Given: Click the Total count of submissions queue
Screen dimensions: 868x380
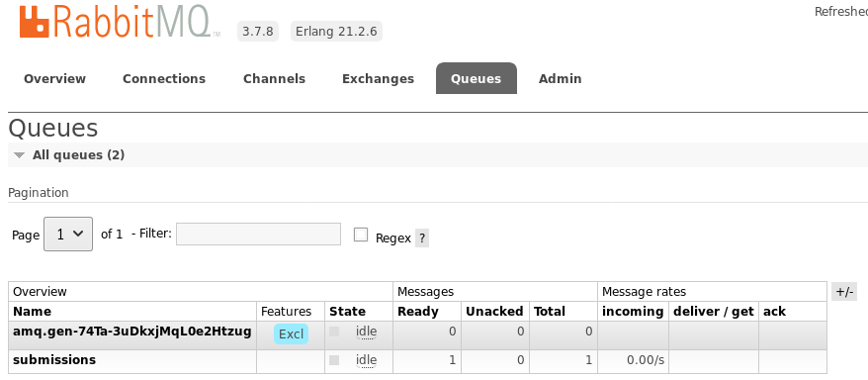Looking at the screenshot, I should pos(589,360).
